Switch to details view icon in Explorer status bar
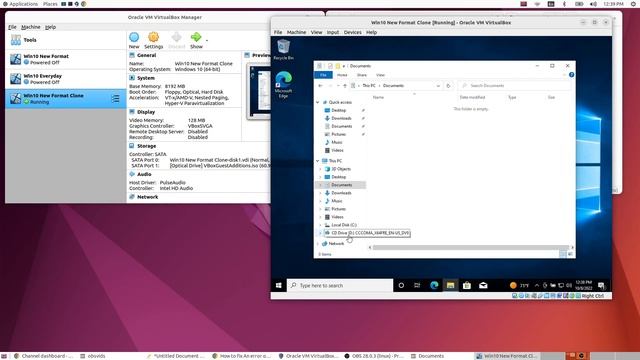Viewport: 640px width, 360px height. pyautogui.click(x=562, y=254)
